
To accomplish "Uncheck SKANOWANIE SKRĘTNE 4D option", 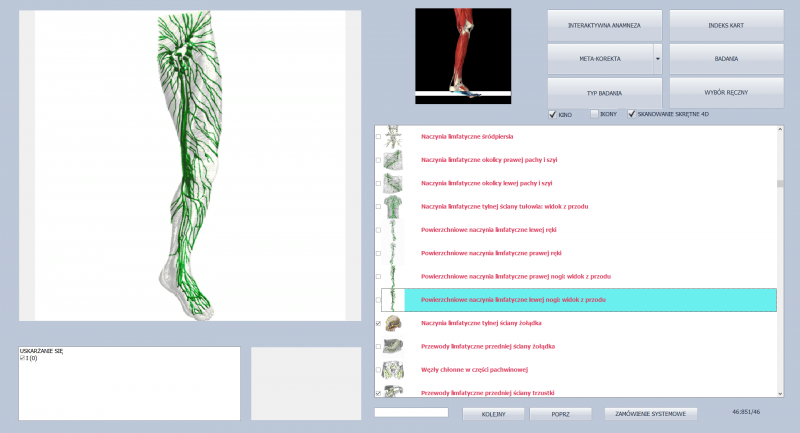I will 631,114.
